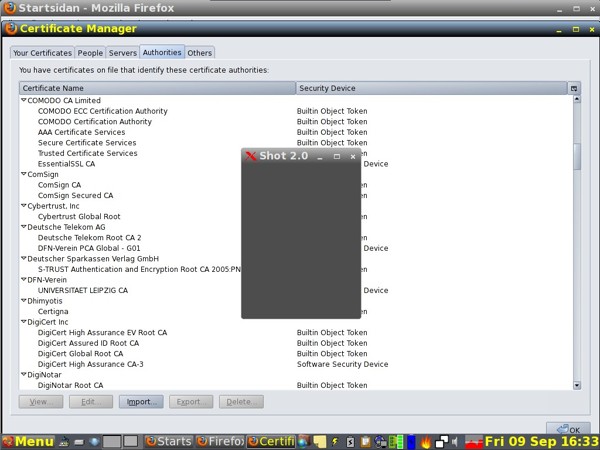Select DigiCert High Assurance CA-3 row
This screenshot has height=450, width=600.
pyautogui.click(x=296, y=364)
